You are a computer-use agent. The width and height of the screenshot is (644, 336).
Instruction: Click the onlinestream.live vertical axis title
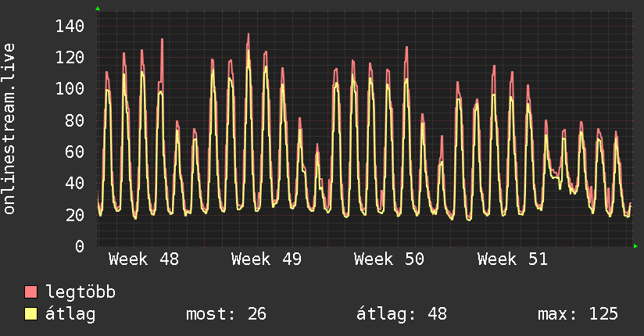coord(9,129)
